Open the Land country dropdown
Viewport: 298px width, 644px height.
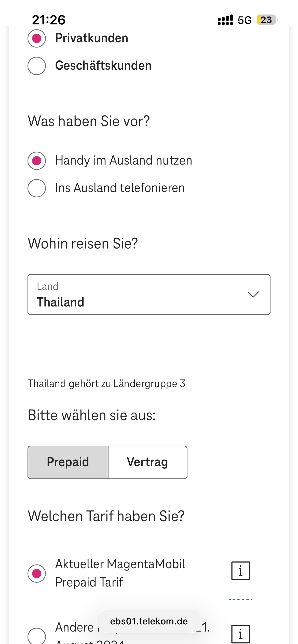point(149,295)
